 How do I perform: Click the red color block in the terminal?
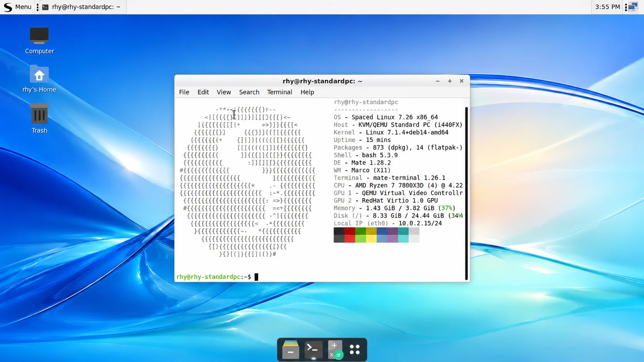pyautogui.click(x=350, y=235)
